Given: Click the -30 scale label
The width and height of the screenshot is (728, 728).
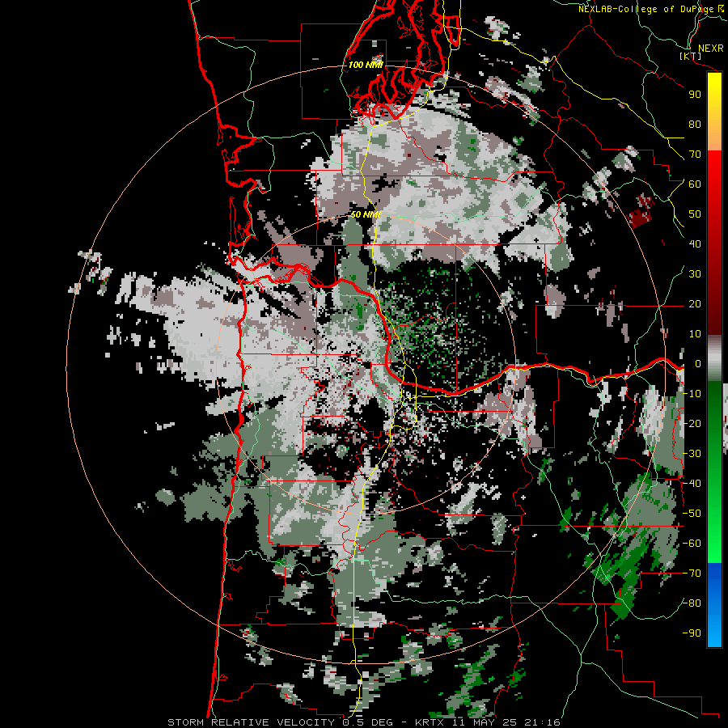Looking at the screenshot, I should tap(692, 454).
